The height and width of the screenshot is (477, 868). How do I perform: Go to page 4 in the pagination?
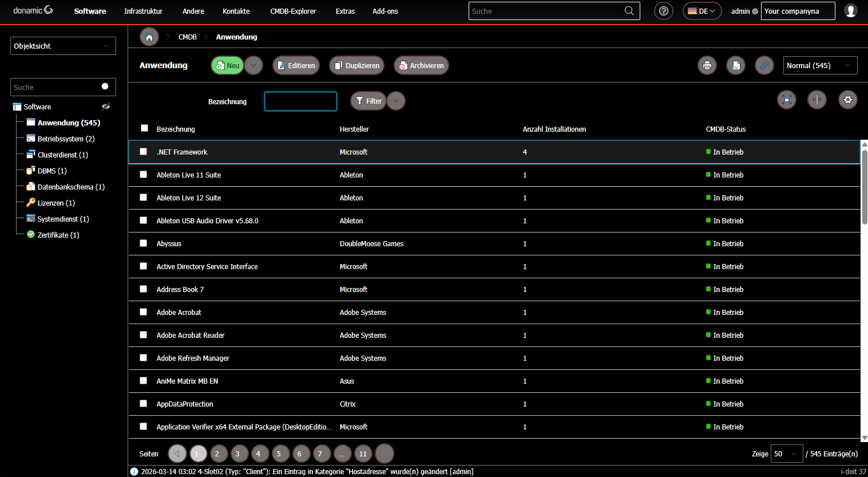pyautogui.click(x=260, y=453)
